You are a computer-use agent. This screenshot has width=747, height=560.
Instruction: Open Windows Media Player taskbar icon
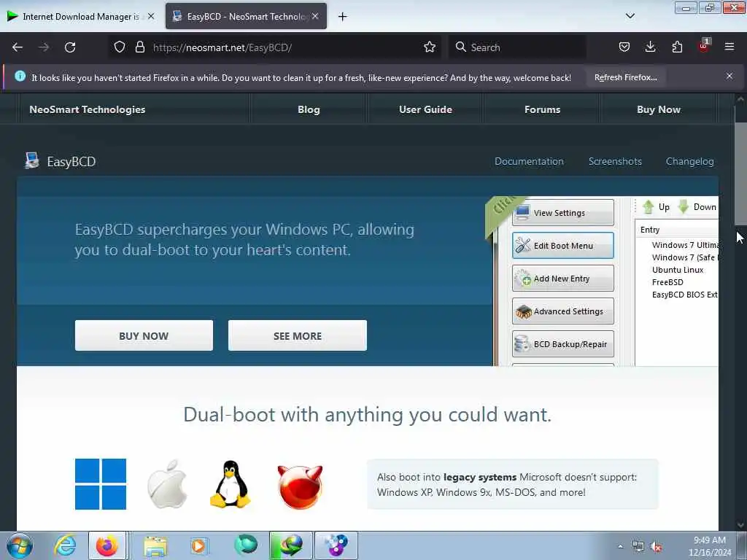point(198,545)
